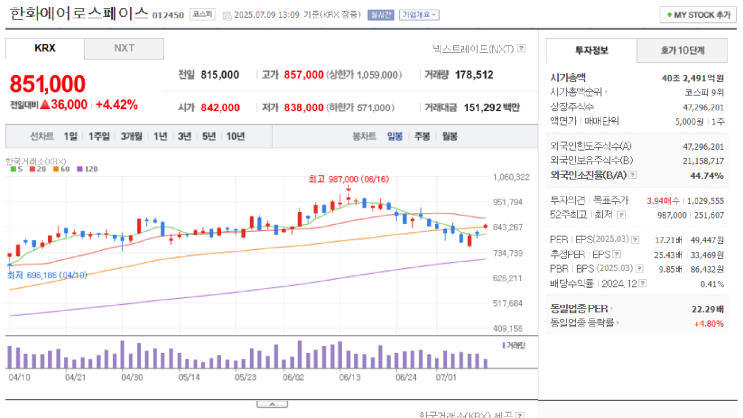Click the 최저 696,186 (04/10) chart marker
Screen dimensions: 743x418
[47, 275]
